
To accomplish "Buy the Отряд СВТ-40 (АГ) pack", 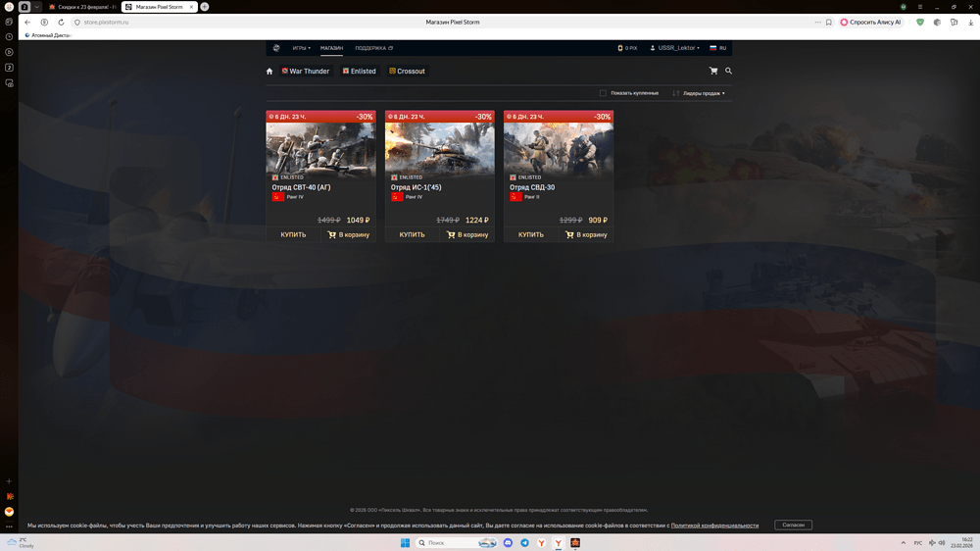I will click(293, 234).
